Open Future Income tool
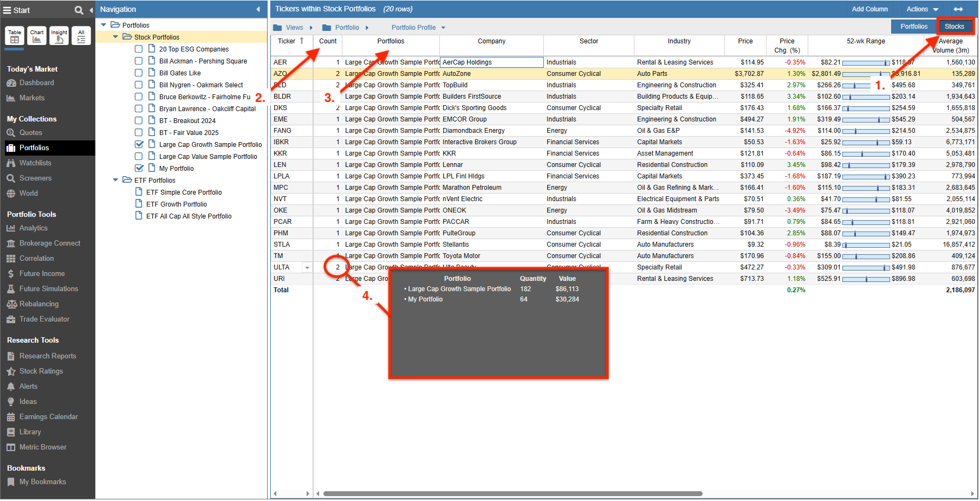The height and width of the screenshot is (501, 980). click(42, 274)
